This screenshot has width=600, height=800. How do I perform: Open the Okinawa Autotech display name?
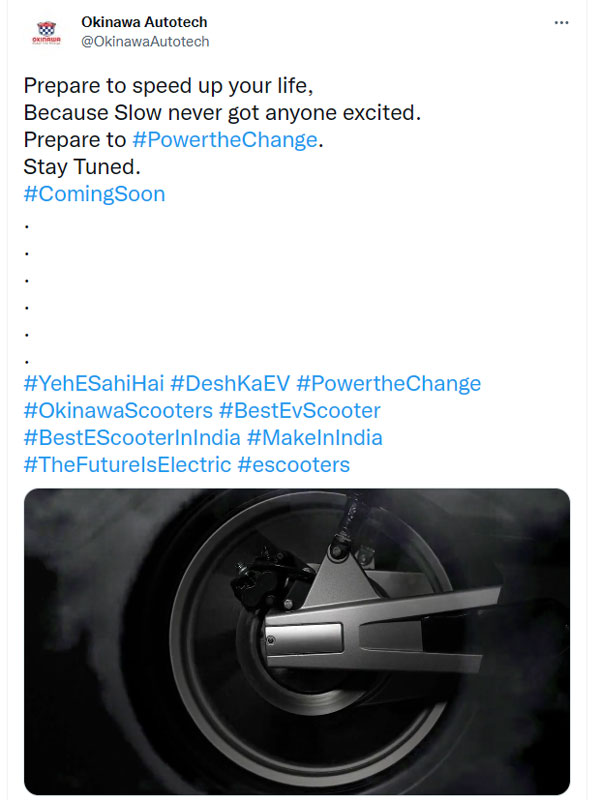[144, 23]
